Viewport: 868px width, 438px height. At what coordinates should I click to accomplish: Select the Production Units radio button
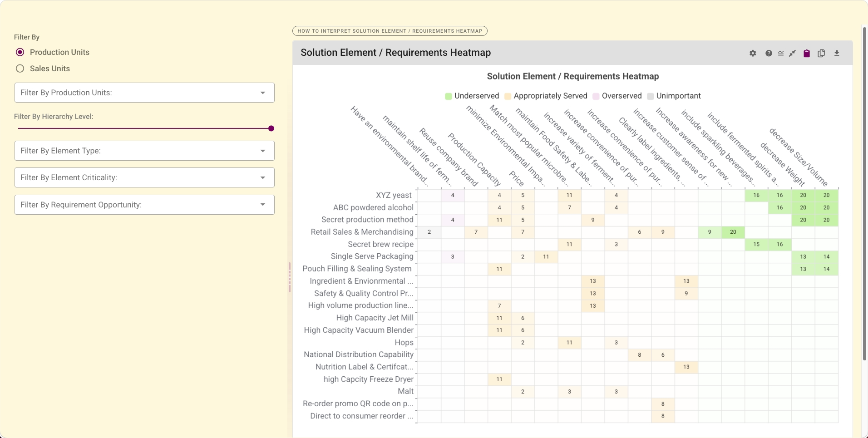click(20, 52)
